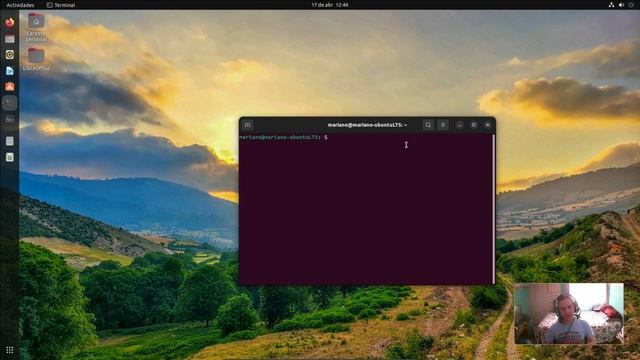Click the volume icon in the system tray

coord(621,5)
